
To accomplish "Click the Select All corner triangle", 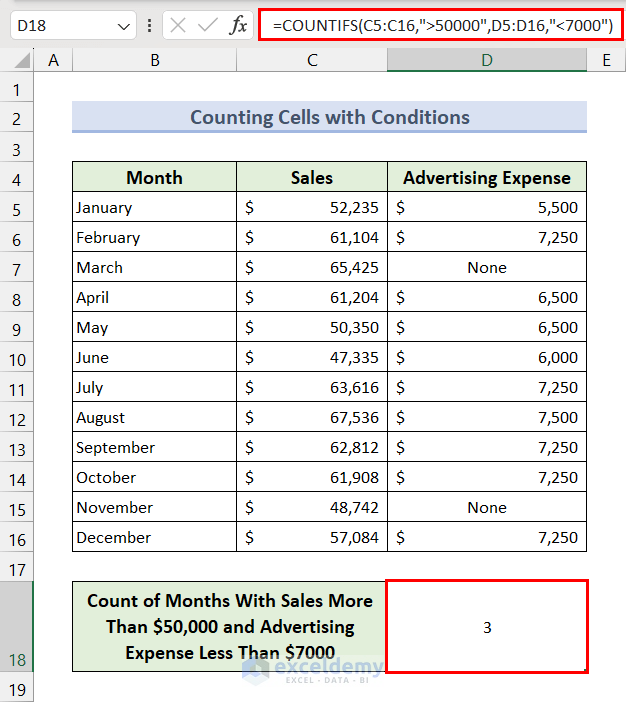I will pos(18,61).
